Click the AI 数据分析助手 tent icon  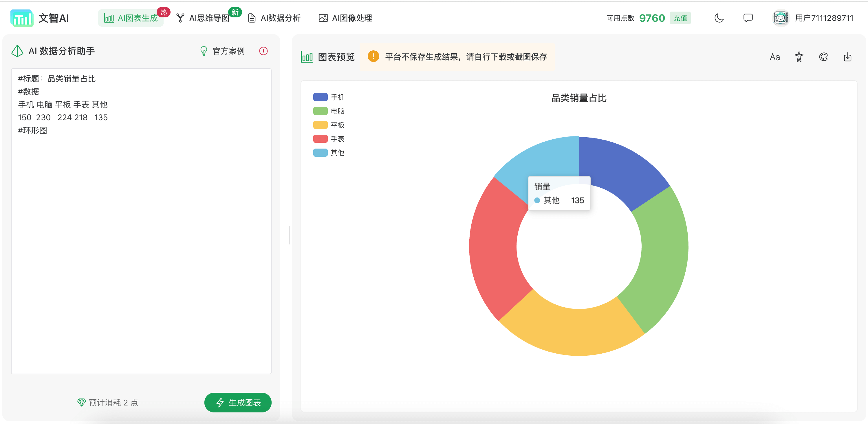pos(17,51)
